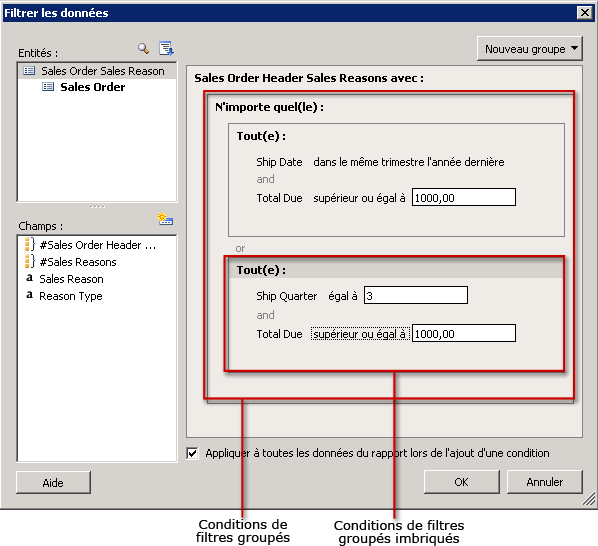Select Sales Order Sales Reason entity
Screen dimensions: 598x546
(97, 71)
